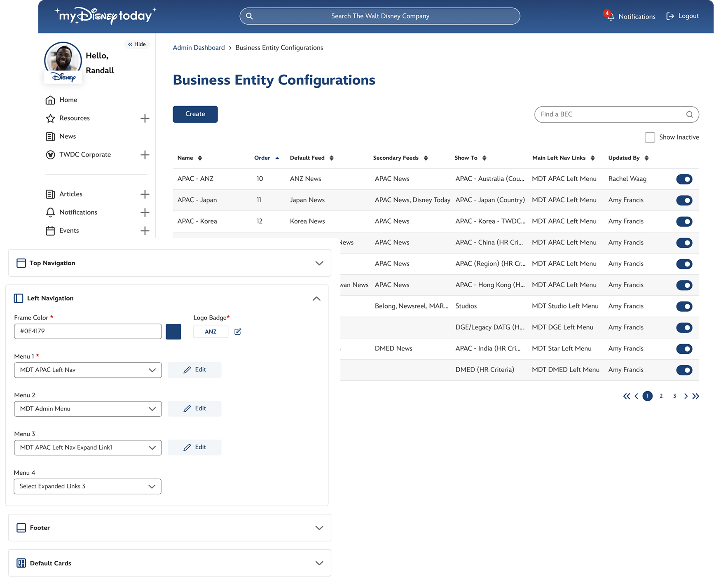The width and height of the screenshot is (714, 588).
Task: Click the notifications bell icon in header
Action: [x=610, y=16]
